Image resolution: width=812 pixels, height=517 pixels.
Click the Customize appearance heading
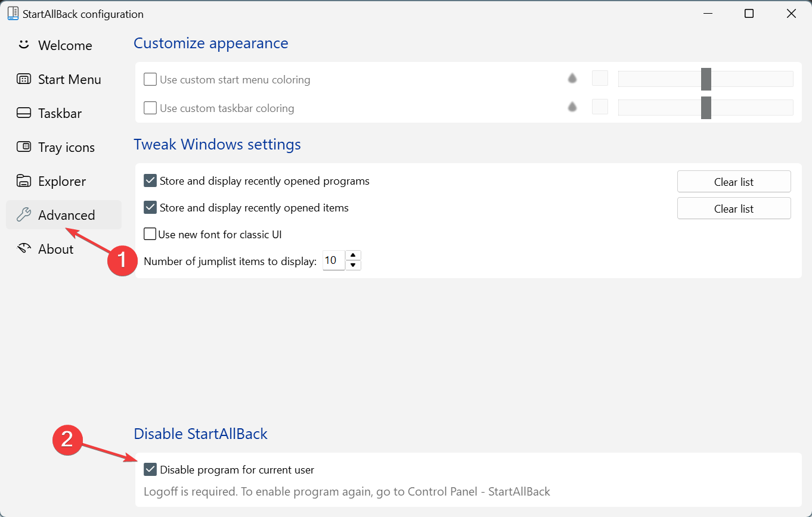coord(211,43)
